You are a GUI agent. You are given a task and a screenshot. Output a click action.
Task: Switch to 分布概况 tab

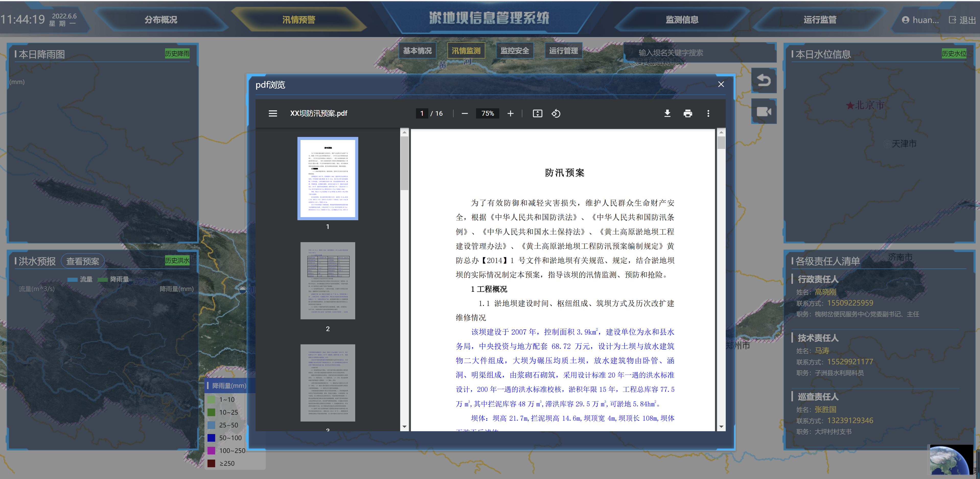[161, 20]
